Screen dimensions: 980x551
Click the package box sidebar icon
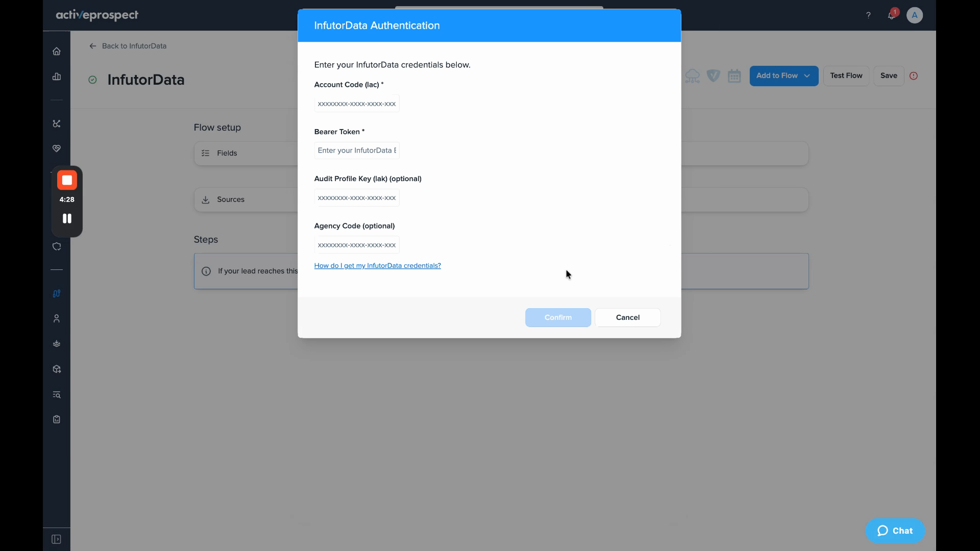coord(57,369)
